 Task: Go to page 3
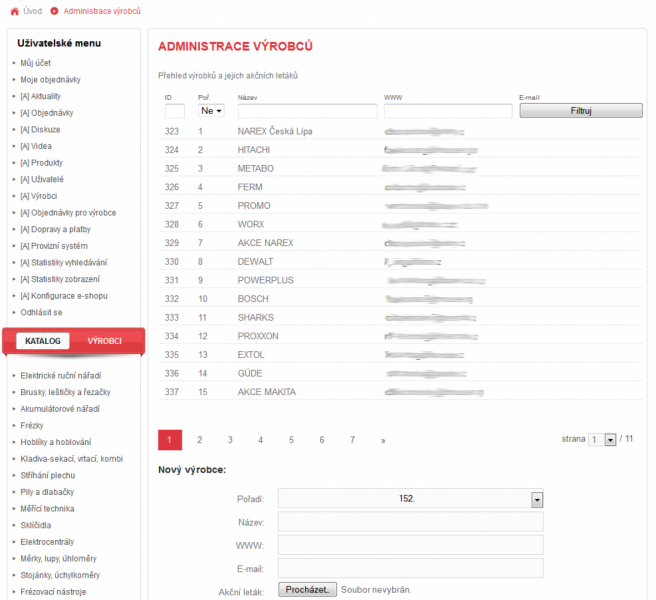click(230, 440)
